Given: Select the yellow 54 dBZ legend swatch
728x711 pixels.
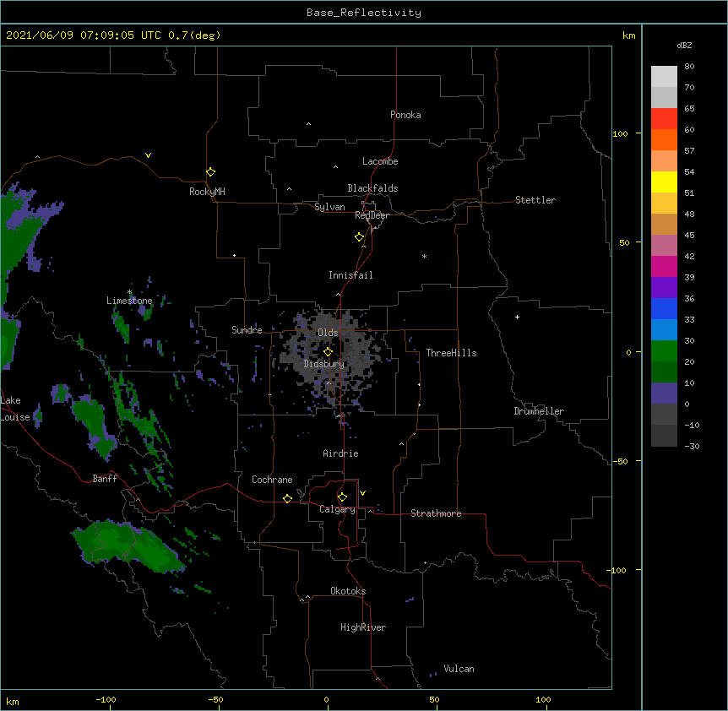Looking at the screenshot, I should coord(664,182).
